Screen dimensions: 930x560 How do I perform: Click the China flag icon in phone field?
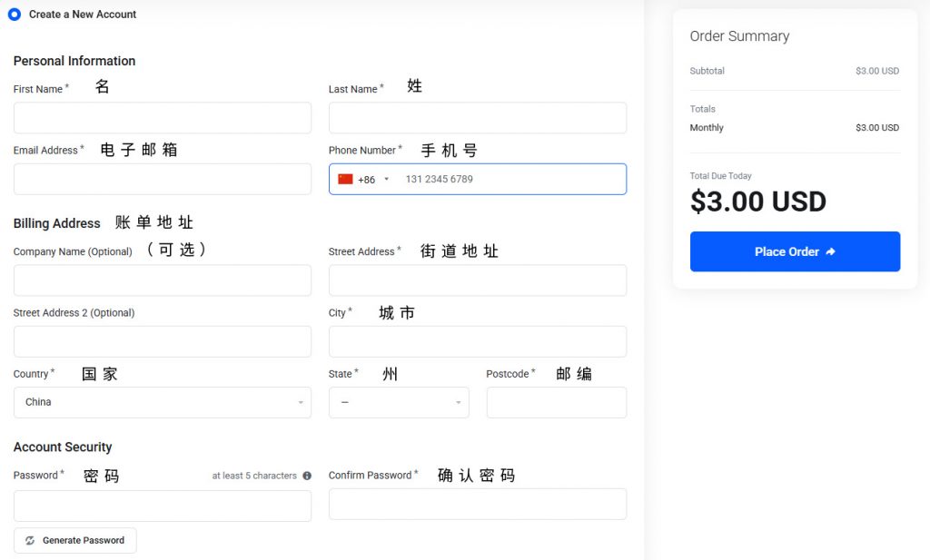pyautogui.click(x=346, y=179)
